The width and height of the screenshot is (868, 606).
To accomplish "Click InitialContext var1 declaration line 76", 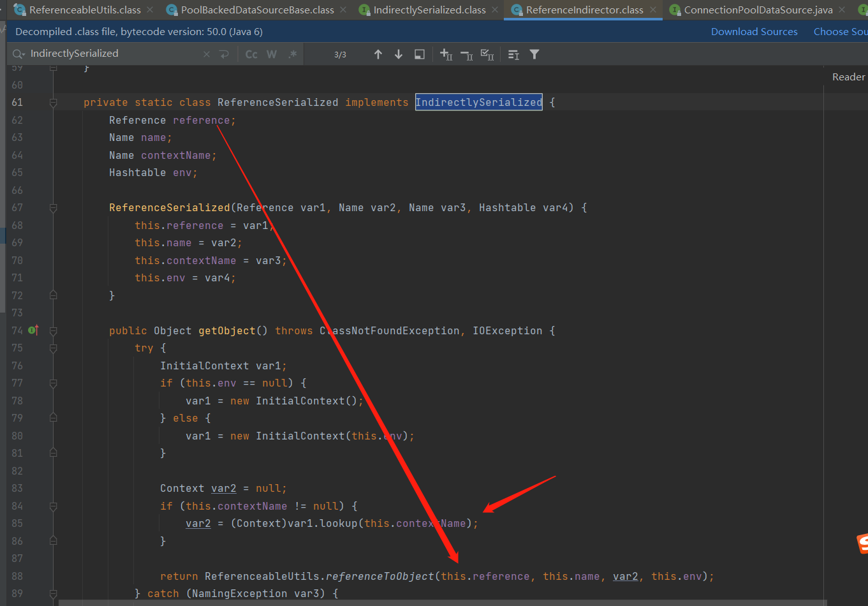I will 223,366.
